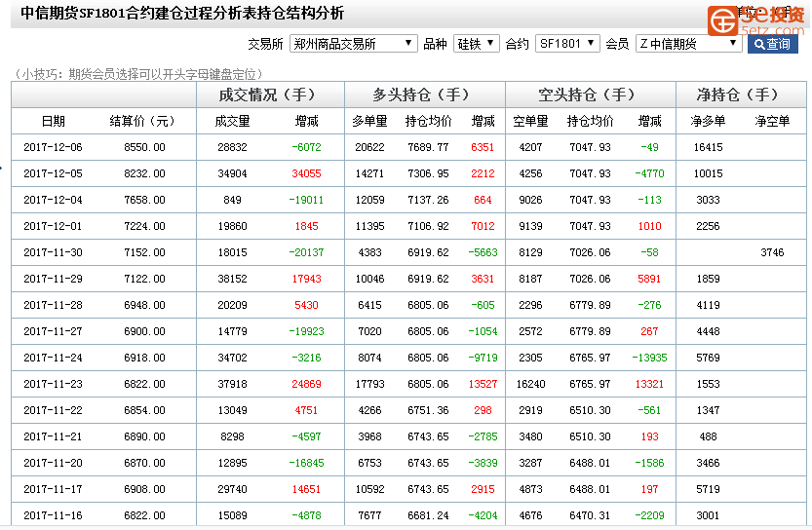Click the 日期 column header
The image size is (812, 530).
(x=54, y=121)
